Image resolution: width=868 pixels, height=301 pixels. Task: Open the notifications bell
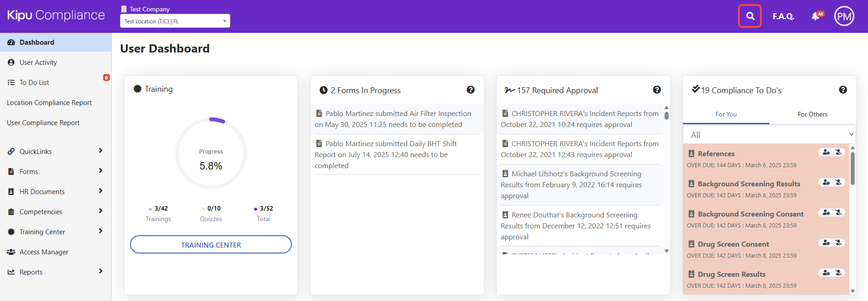click(816, 16)
